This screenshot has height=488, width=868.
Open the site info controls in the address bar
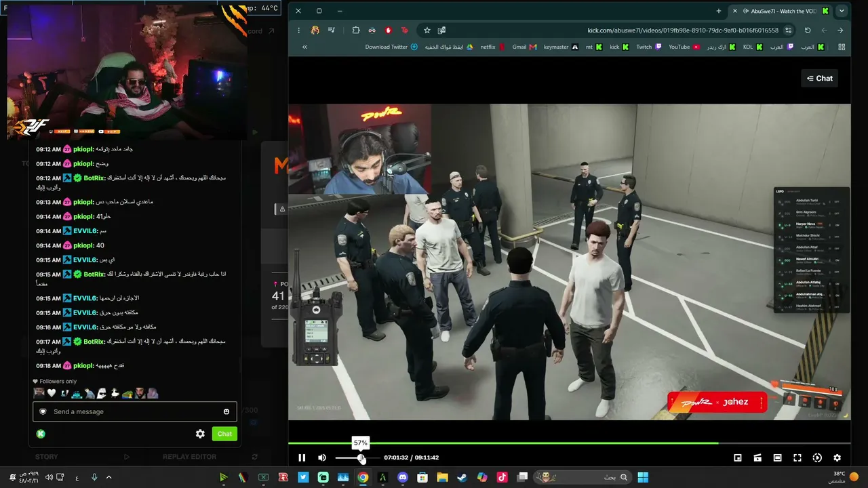pyautogui.click(x=788, y=30)
